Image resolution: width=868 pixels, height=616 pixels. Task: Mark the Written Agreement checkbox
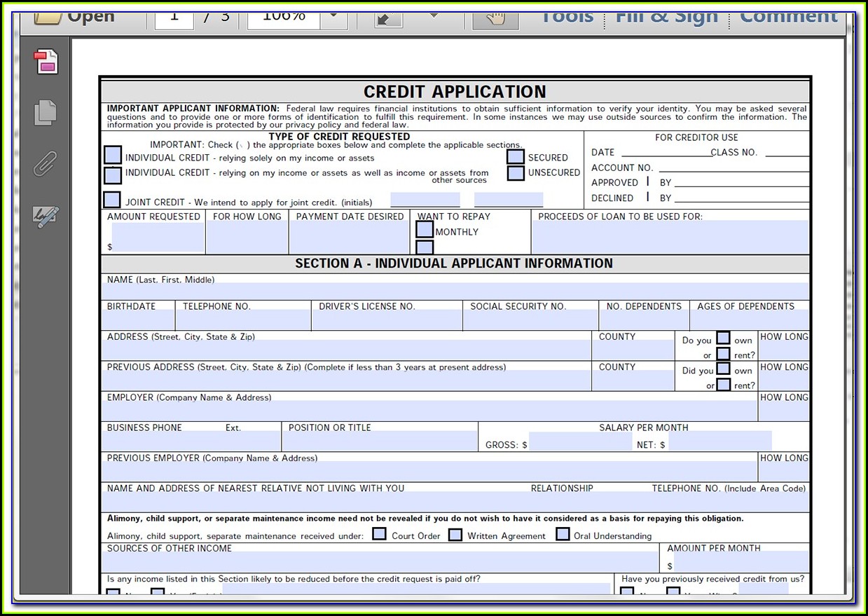click(x=455, y=535)
